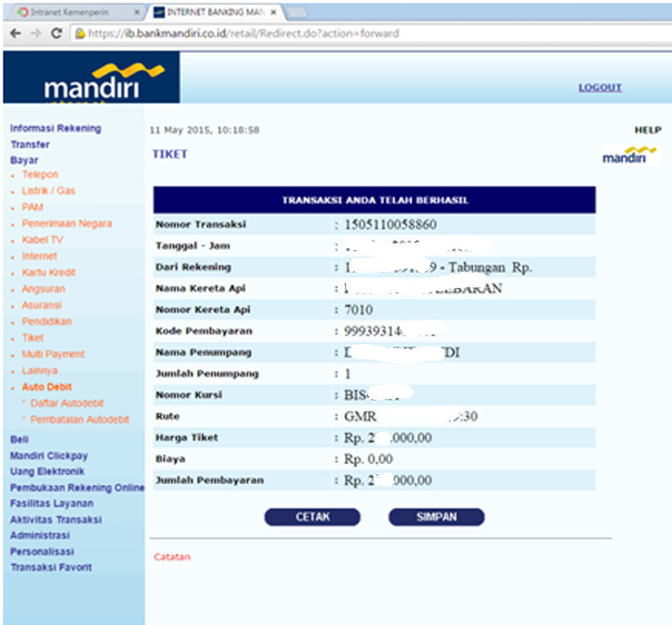
Task: Close the Intranet Kemenperin tab
Action: click(137, 12)
